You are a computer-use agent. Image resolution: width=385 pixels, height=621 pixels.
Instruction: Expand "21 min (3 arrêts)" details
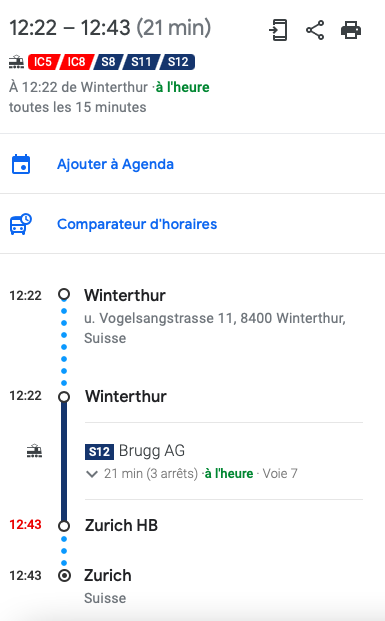coord(151,474)
